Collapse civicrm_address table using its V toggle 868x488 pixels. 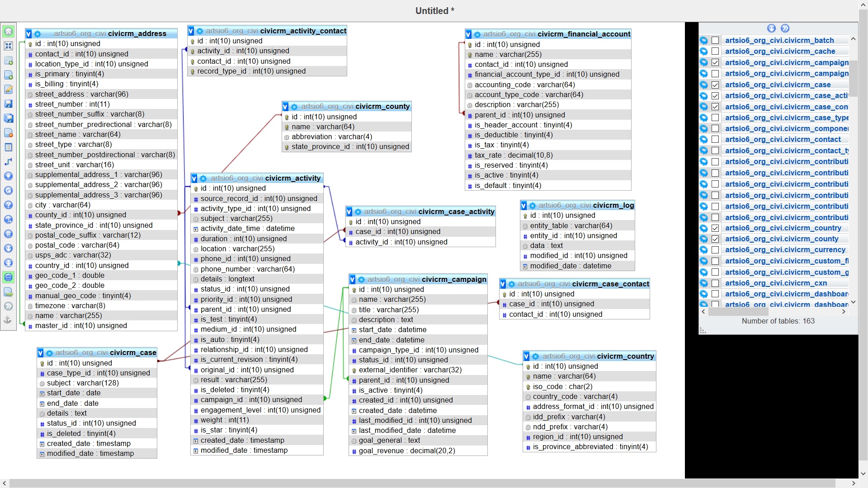(29, 34)
